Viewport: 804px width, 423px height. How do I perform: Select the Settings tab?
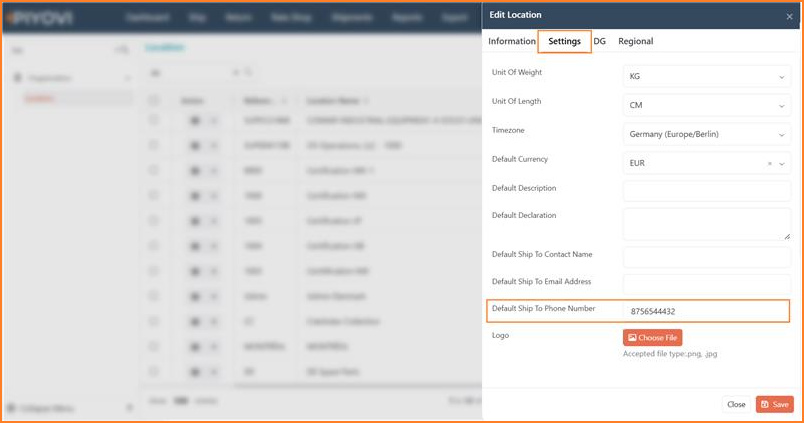point(564,41)
